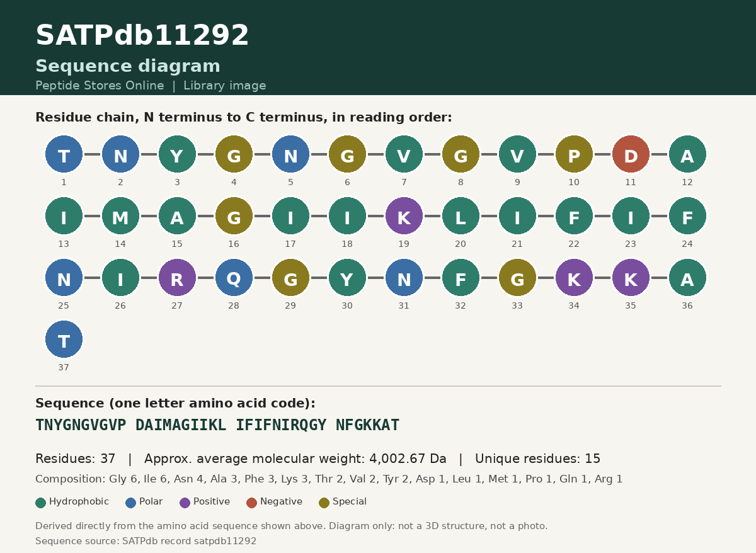
Task: Select the sequence block IFIFNIRQGY
Action: (281, 425)
